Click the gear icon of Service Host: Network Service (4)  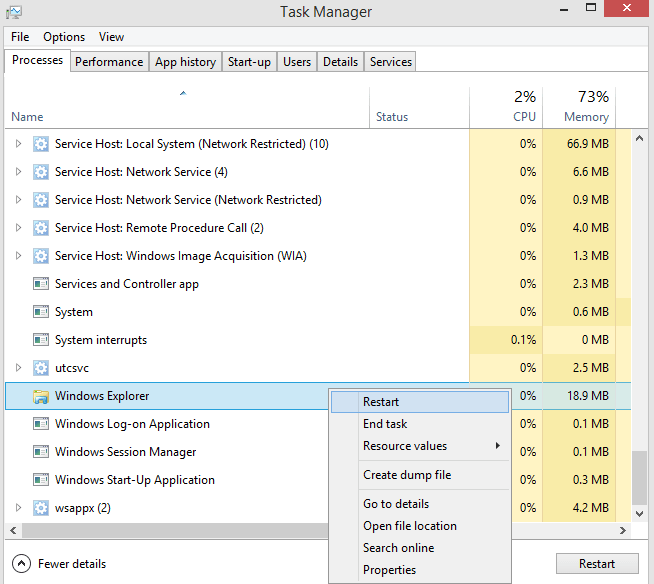tap(41, 172)
